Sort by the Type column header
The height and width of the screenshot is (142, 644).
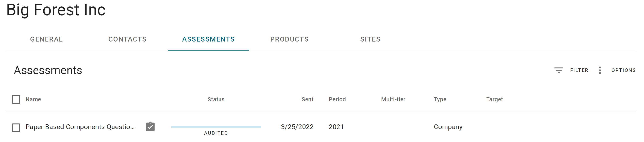click(440, 99)
